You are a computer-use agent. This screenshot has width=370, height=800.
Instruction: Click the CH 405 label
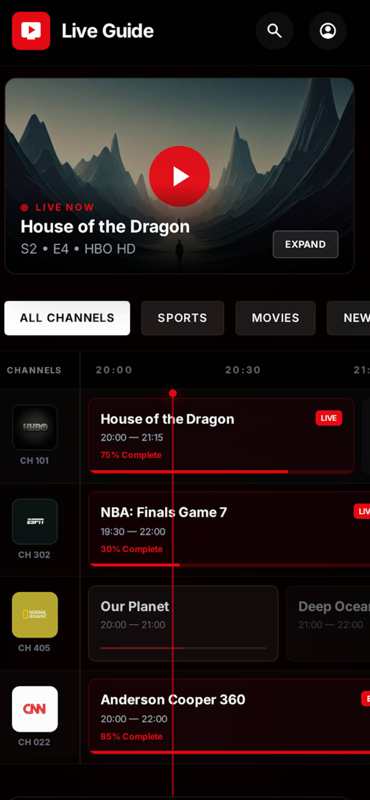[34, 648]
